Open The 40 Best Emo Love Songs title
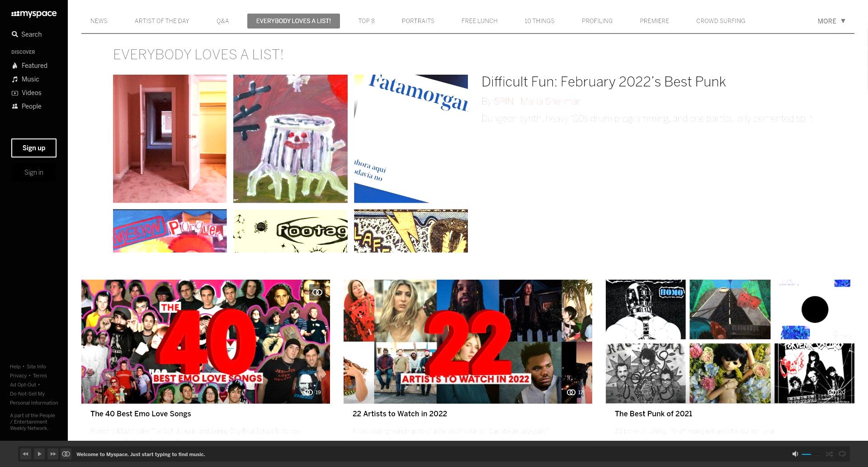 pos(141,414)
